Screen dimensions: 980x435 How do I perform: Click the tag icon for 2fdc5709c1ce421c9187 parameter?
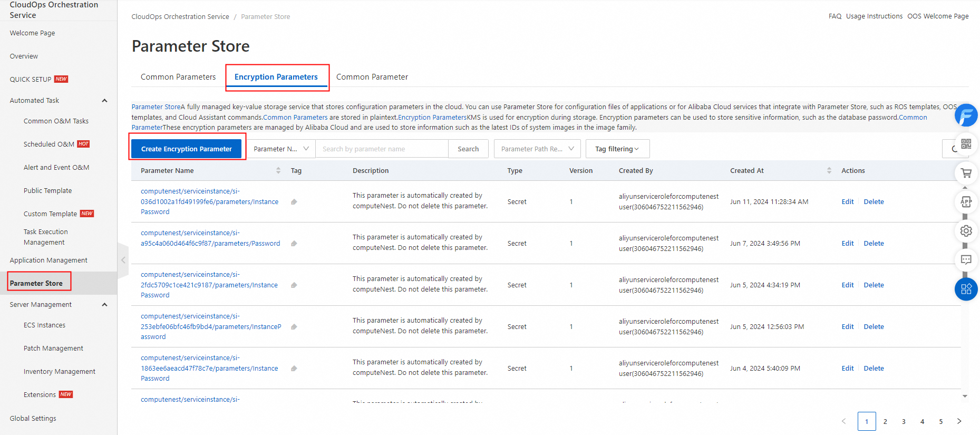[294, 285]
